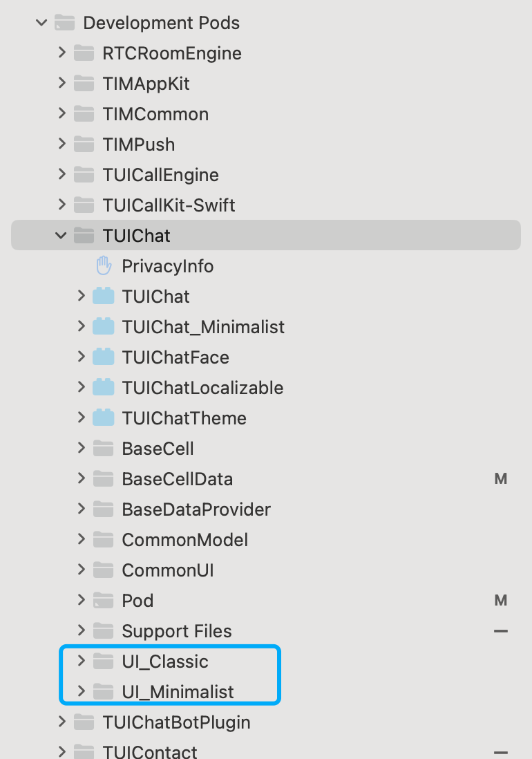532x759 pixels.
Task: Expand the RTCRoomEngine pod
Action: [x=61, y=53]
